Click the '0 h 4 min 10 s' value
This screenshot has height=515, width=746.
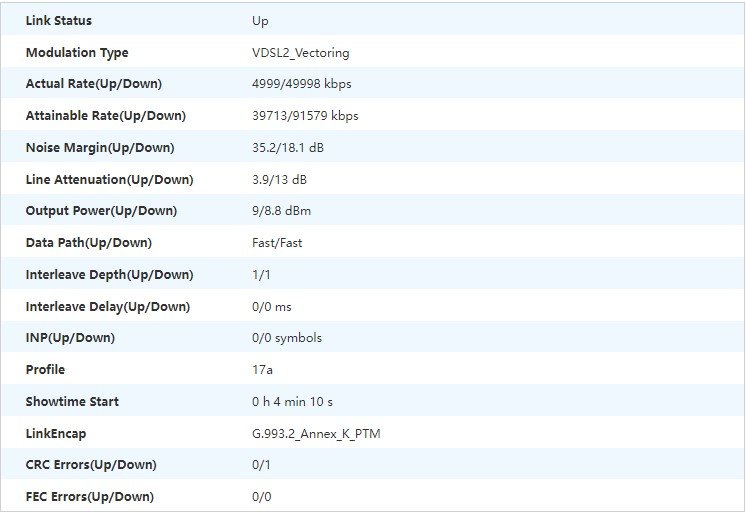pos(292,402)
